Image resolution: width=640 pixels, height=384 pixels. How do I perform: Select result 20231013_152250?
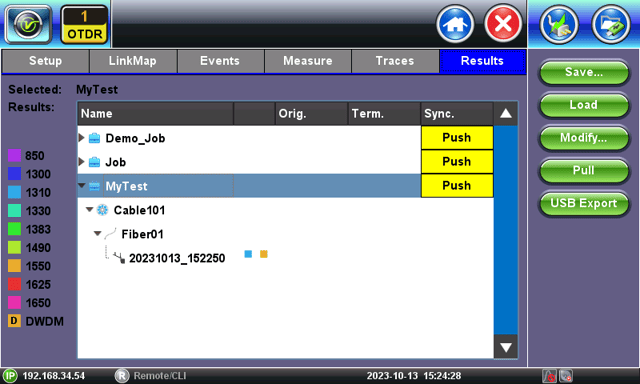click(x=177, y=258)
